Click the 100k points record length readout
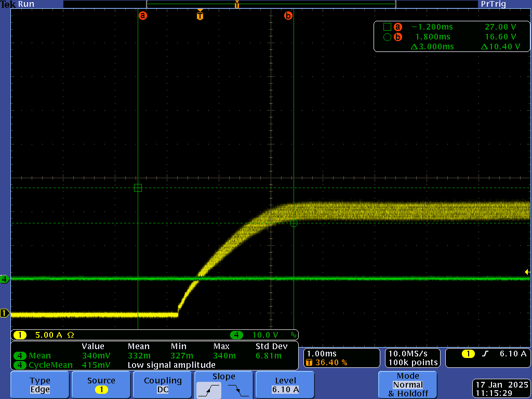532x399 pixels. click(413, 362)
